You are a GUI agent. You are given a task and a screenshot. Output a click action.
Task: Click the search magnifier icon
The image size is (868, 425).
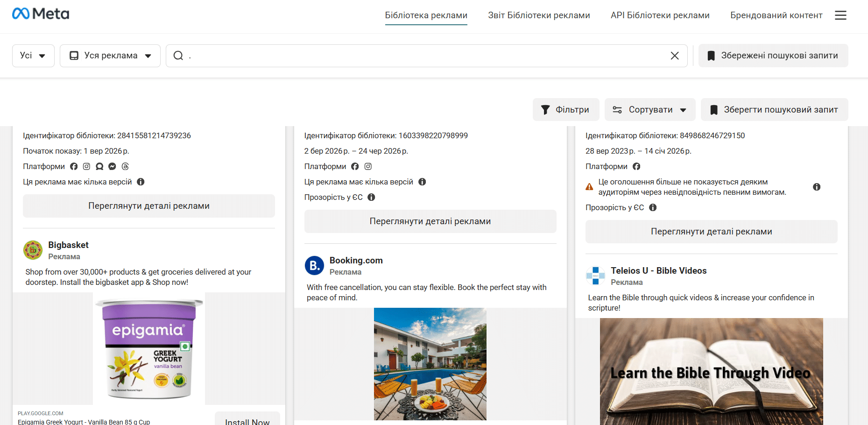tap(178, 56)
